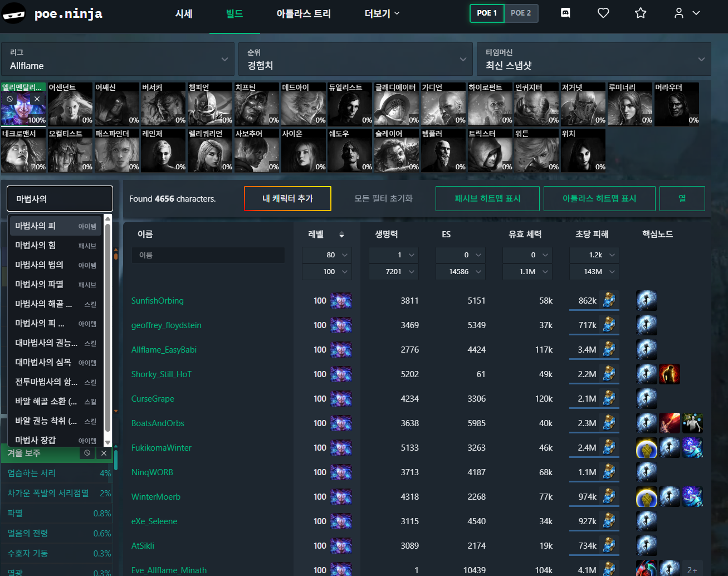This screenshot has width=728, height=576.
Task: Select the 네크로맨서 class portrait
Action: (23, 150)
